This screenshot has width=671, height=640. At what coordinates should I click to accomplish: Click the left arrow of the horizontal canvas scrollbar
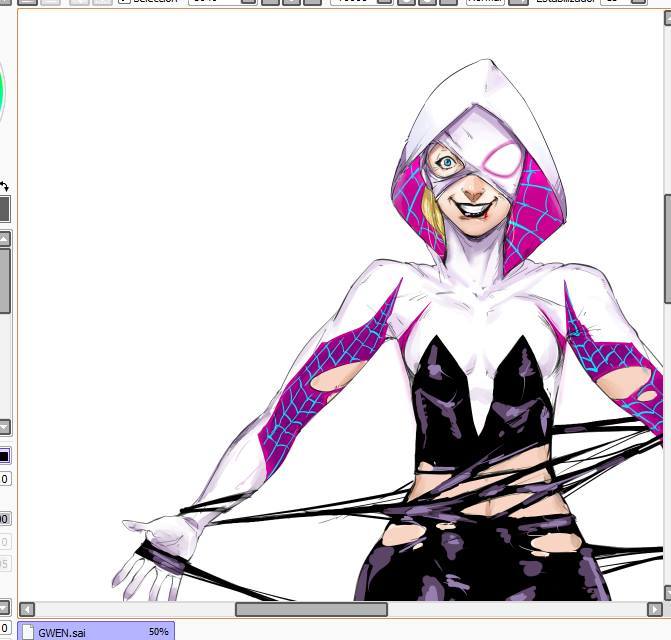tap(27, 609)
